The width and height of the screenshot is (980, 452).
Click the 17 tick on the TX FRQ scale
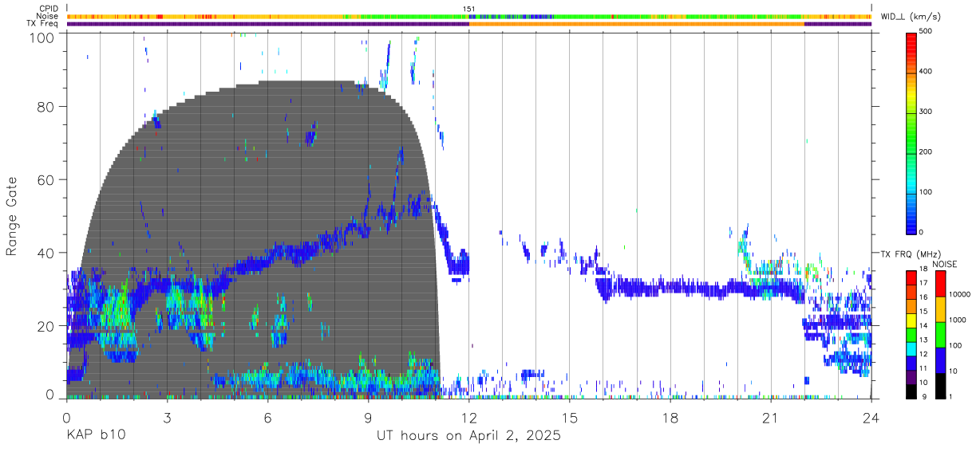coord(924,283)
